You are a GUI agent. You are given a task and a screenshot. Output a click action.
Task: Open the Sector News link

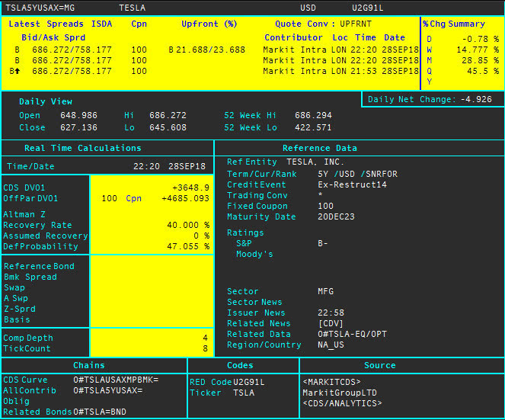tap(254, 302)
